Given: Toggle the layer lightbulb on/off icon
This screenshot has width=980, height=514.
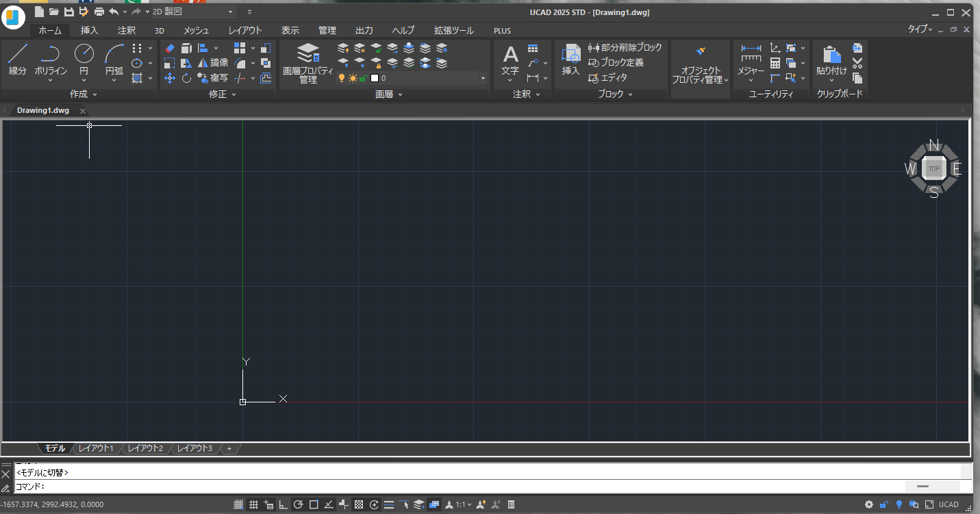Looking at the screenshot, I should click(x=342, y=78).
